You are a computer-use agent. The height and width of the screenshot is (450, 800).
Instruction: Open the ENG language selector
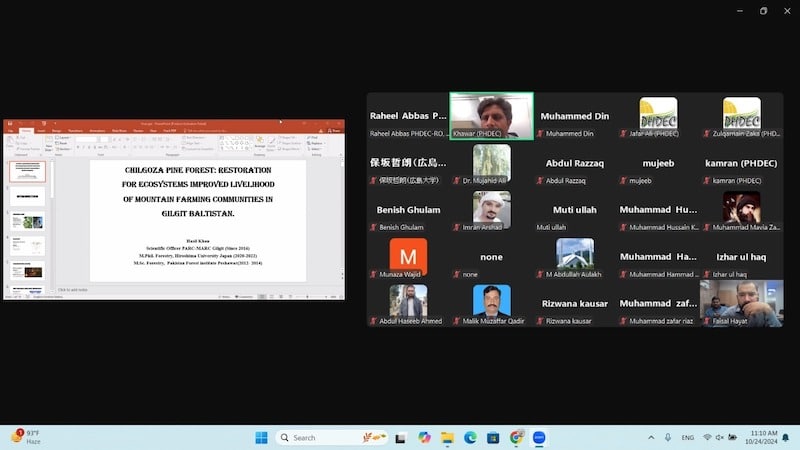click(688, 437)
